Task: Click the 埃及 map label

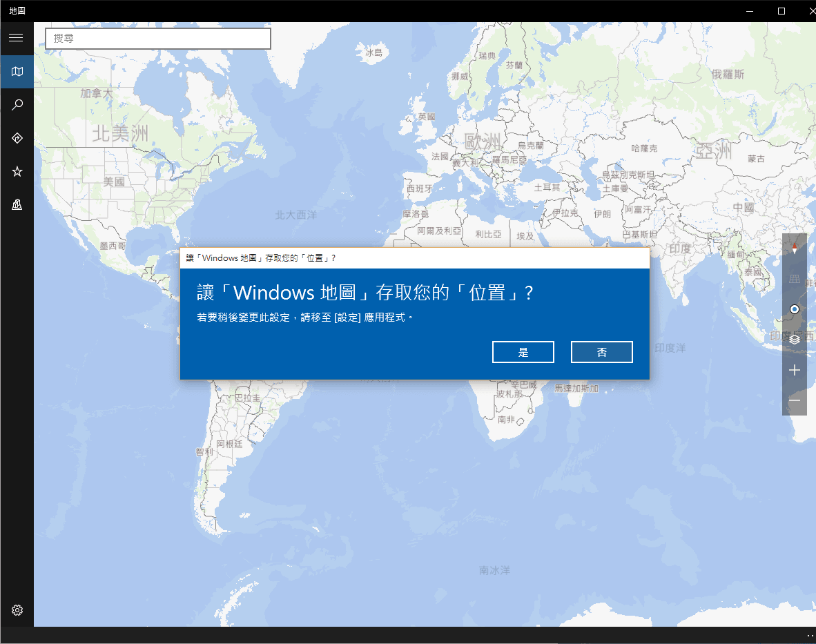Action: tap(525, 236)
